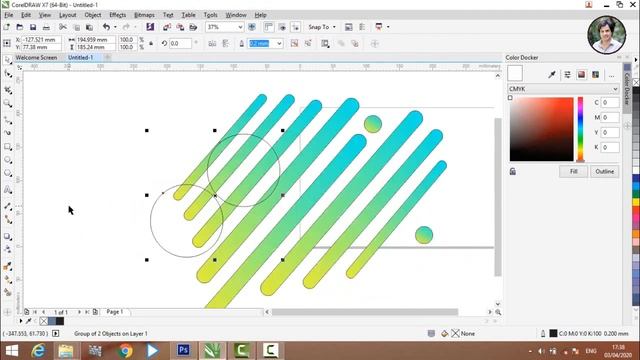Open the Object menu
The height and width of the screenshot is (360, 640).
point(93,15)
